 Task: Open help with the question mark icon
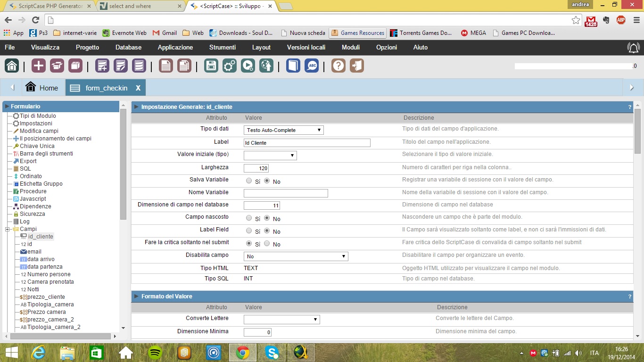coord(339,66)
